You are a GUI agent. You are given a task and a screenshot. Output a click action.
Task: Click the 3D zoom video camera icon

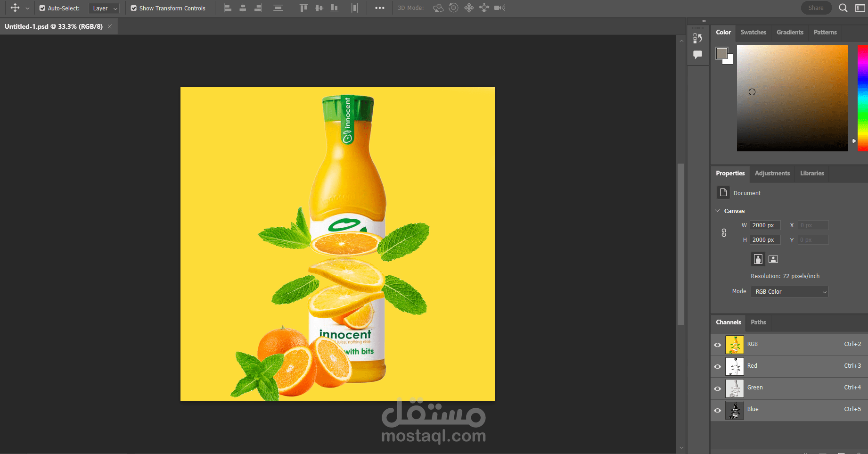(x=500, y=8)
